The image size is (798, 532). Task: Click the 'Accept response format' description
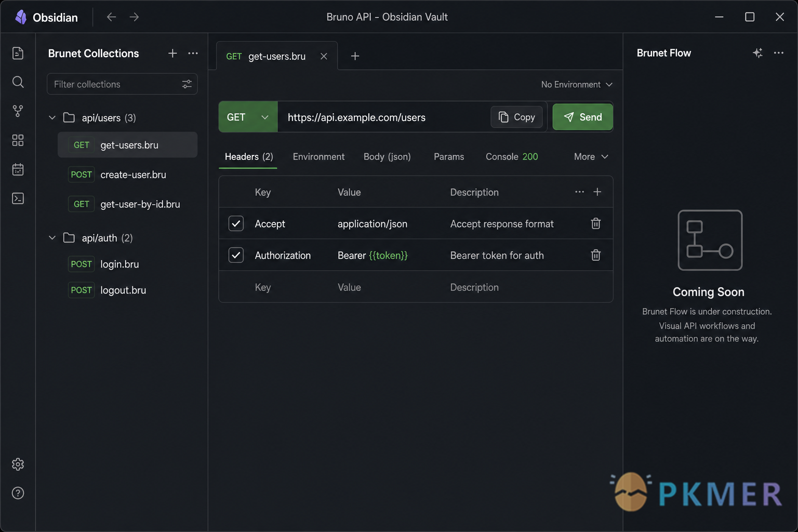pos(502,224)
